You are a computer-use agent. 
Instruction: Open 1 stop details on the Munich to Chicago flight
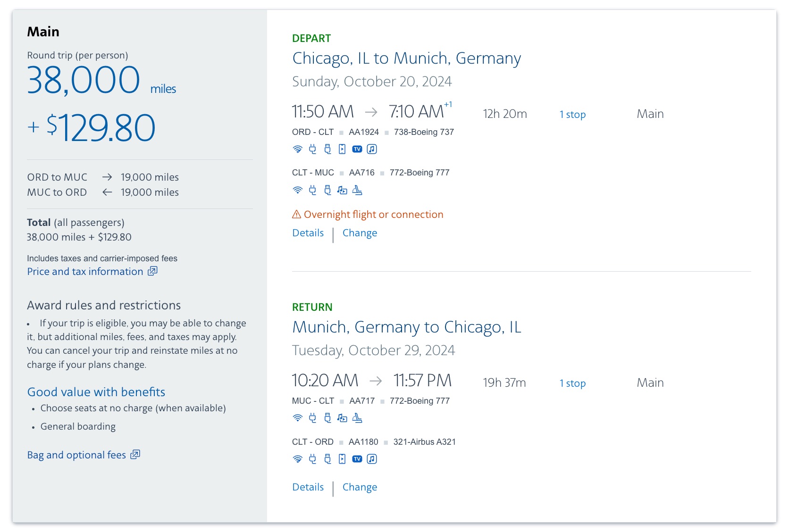pyautogui.click(x=572, y=383)
